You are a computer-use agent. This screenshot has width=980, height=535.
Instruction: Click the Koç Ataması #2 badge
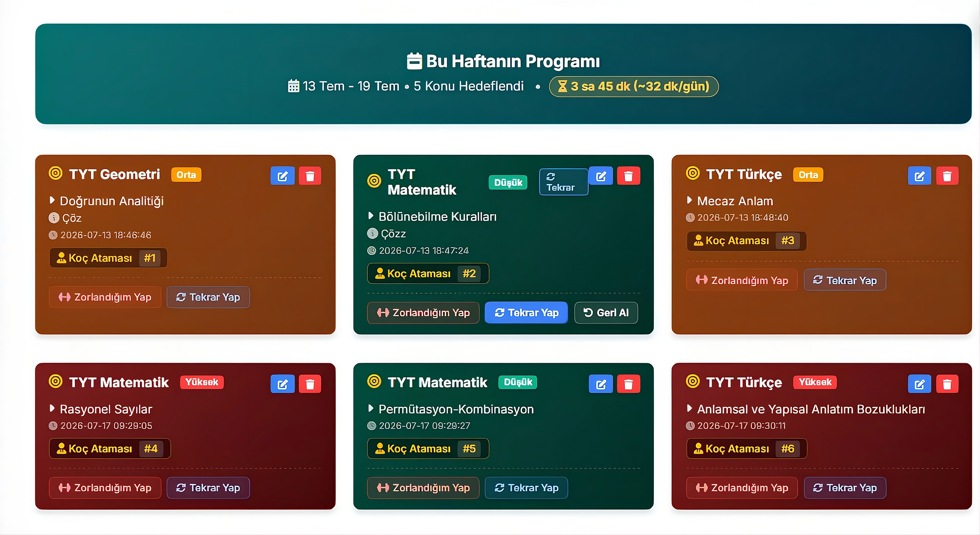pos(428,273)
